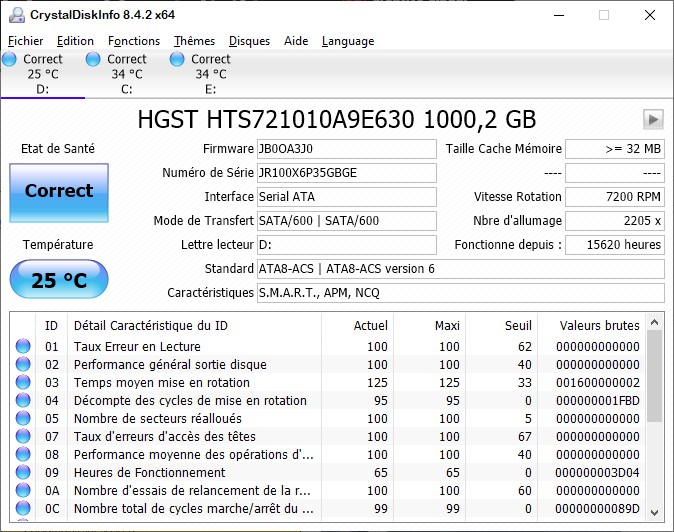Click status orb for Nombre de secteurs réalloués
The height and width of the screenshot is (532, 674).
tap(23, 419)
